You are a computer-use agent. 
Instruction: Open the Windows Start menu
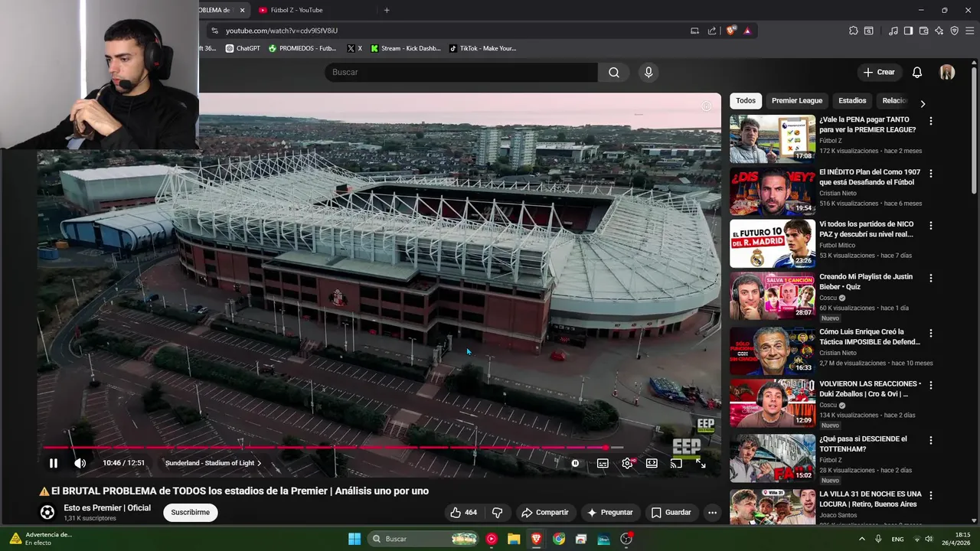354,539
